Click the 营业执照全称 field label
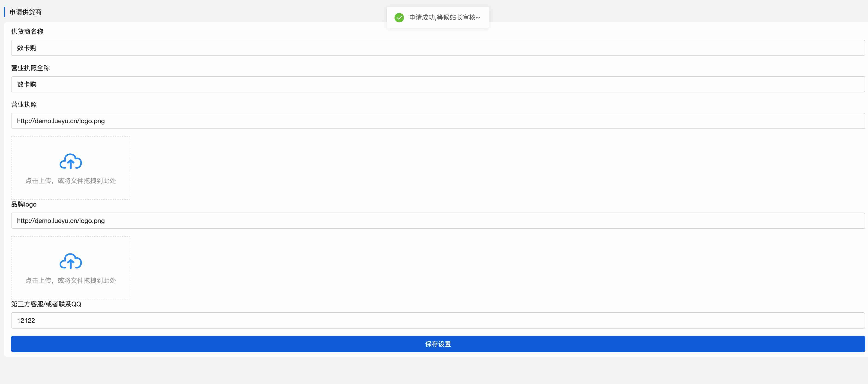 point(30,68)
